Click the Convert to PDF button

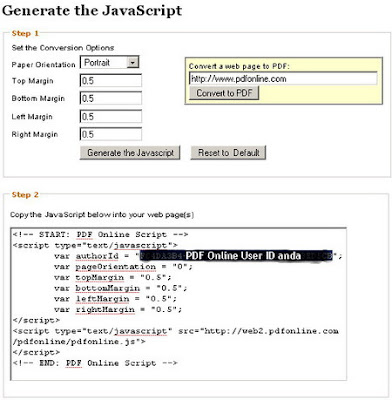point(224,93)
